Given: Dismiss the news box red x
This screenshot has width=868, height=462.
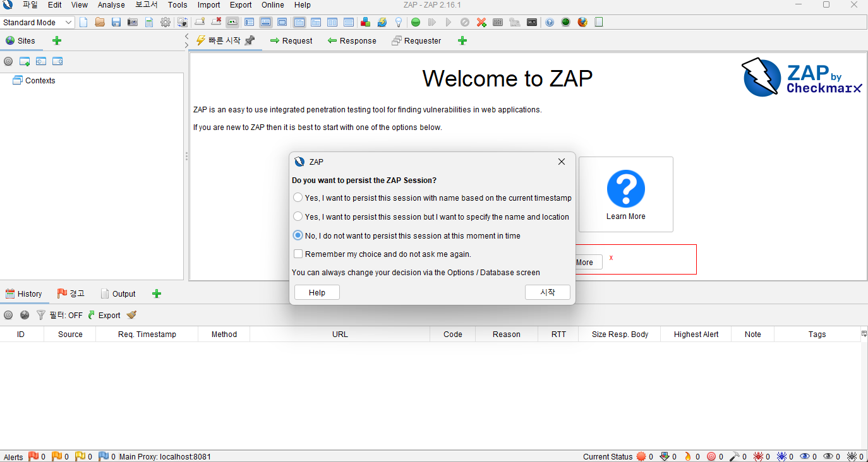Looking at the screenshot, I should (x=611, y=258).
